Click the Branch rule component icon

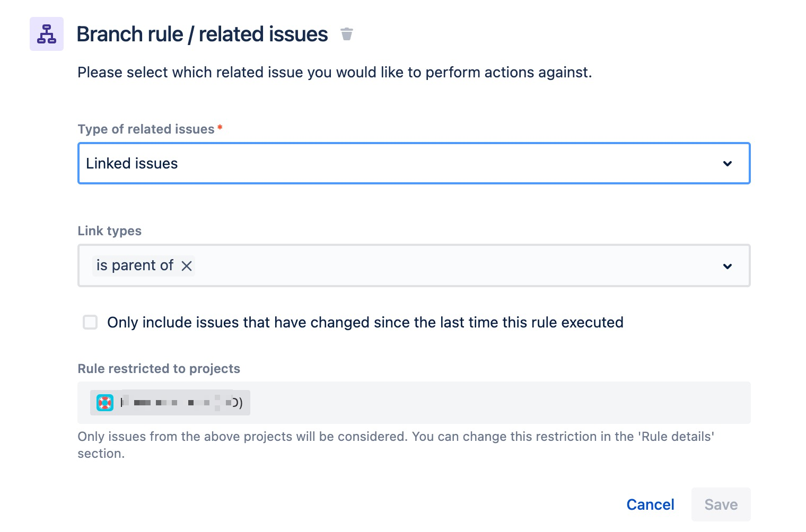pos(47,34)
